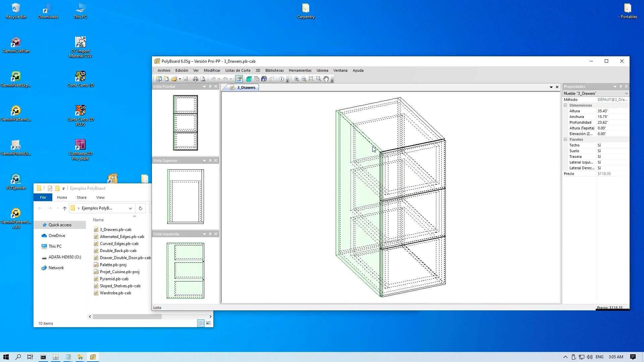
Task: Open the Mueble "3_Drawers" dropdown
Action: pyautogui.click(x=626, y=94)
